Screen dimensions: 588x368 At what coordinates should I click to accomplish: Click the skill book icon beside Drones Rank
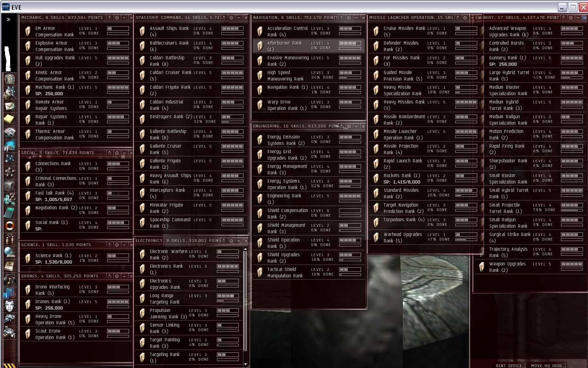pos(28,305)
